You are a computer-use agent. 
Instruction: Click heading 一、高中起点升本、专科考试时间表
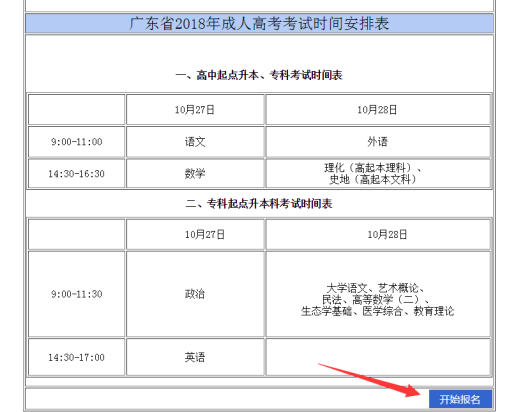(259, 75)
